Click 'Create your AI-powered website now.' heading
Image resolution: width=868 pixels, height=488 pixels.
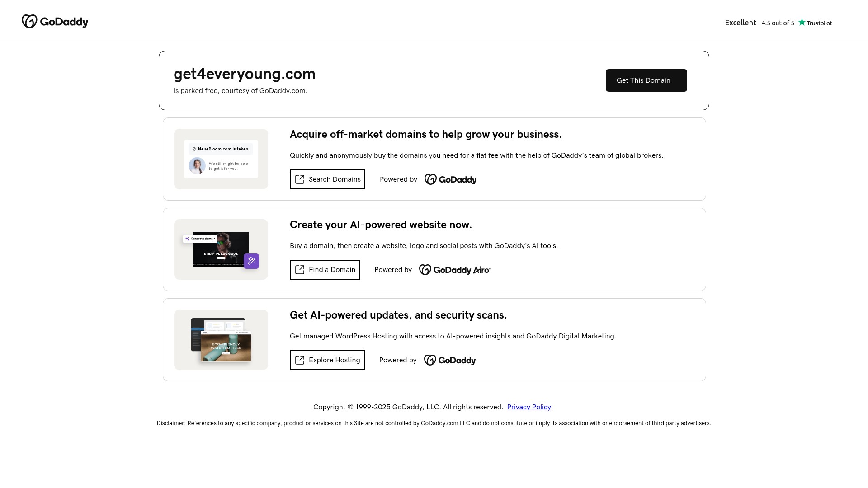tap(381, 225)
